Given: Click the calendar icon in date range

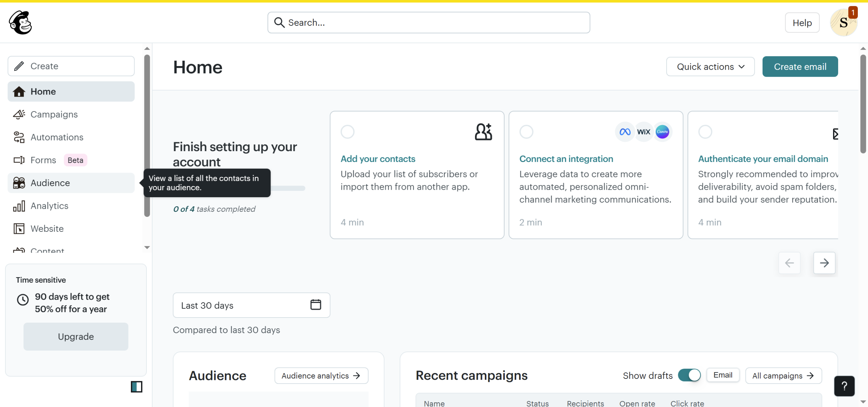Looking at the screenshot, I should click(x=315, y=305).
